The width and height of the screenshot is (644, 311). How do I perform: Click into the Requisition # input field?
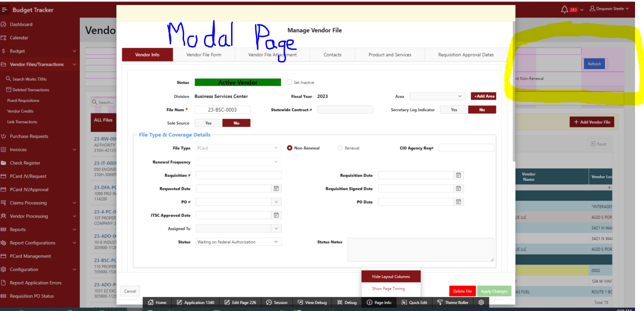click(x=238, y=175)
